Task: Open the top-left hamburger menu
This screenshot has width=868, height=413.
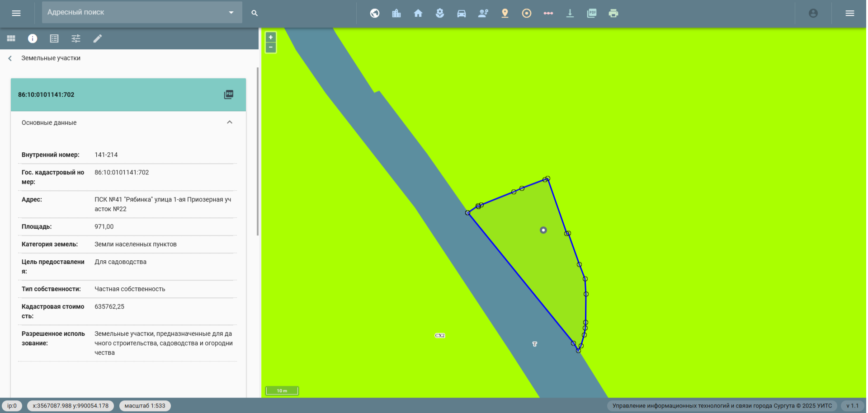Action: pyautogui.click(x=16, y=13)
